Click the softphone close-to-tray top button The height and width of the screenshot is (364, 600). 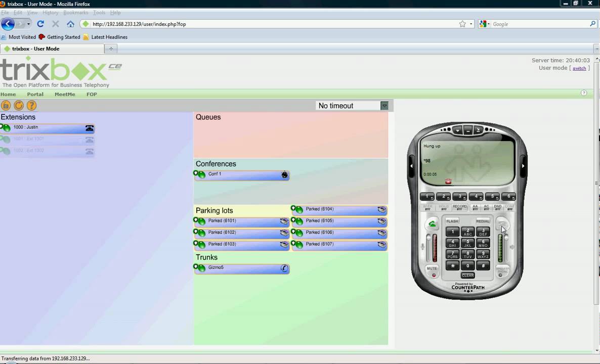(x=478, y=130)
